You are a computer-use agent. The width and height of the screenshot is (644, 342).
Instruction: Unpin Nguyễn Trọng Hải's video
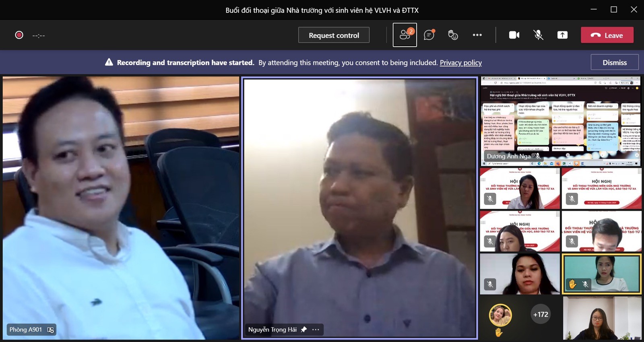point(304,330)
